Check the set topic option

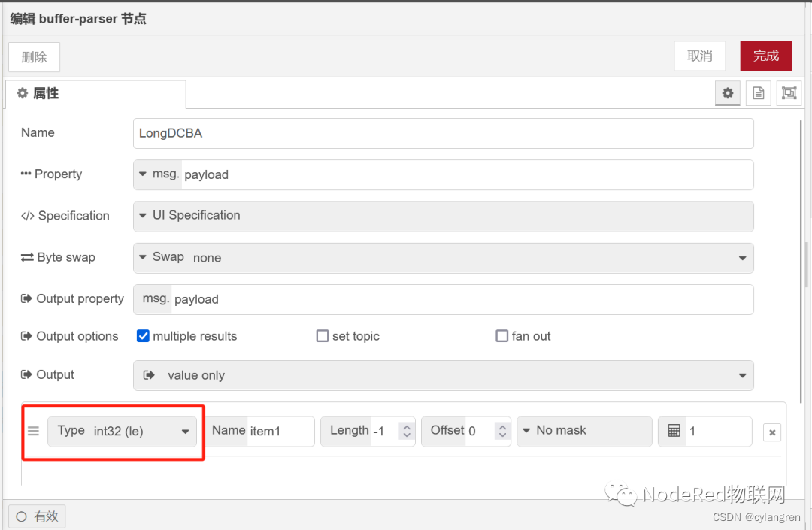(x=322, y=336)
